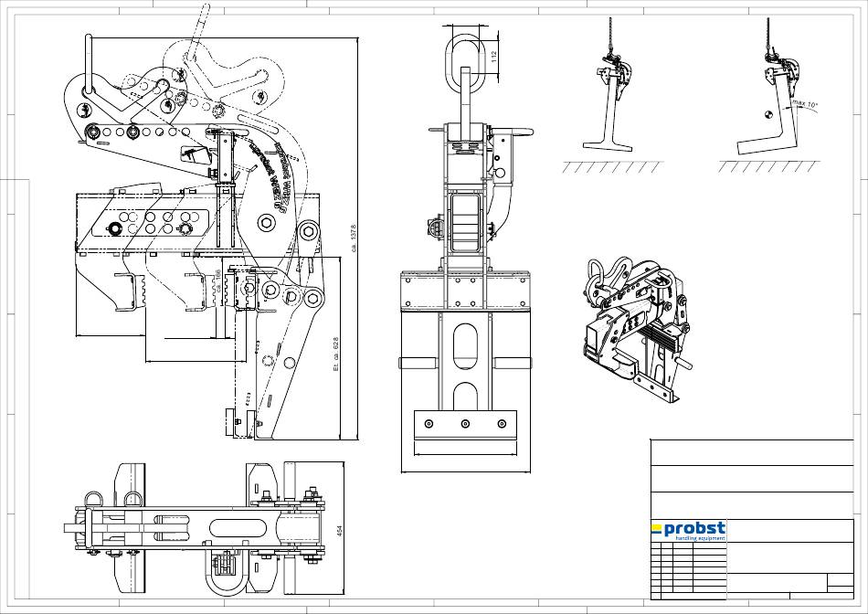Click the "max 10°" angle annotation
Viewport: 868px width, 614px height.
[805, 105]
